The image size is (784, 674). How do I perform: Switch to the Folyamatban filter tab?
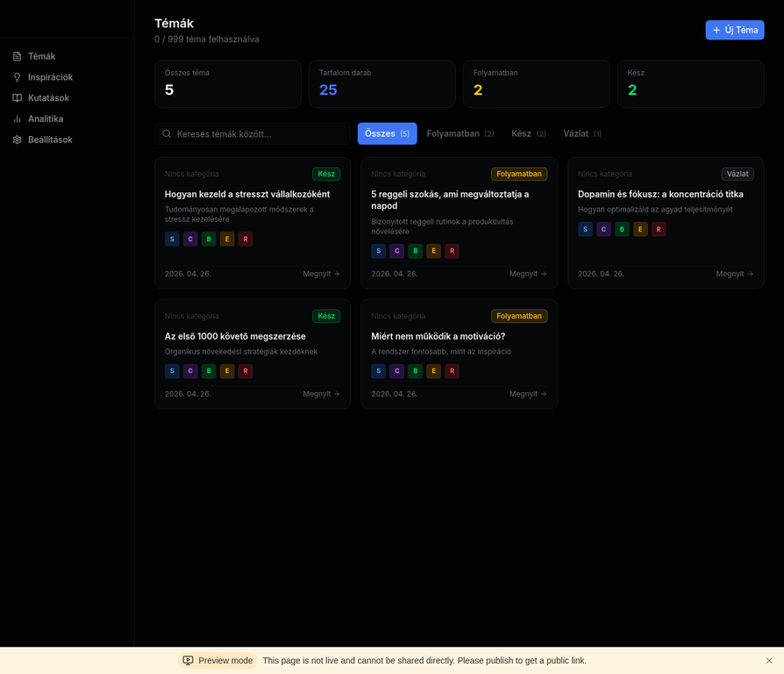click(460, 133)
